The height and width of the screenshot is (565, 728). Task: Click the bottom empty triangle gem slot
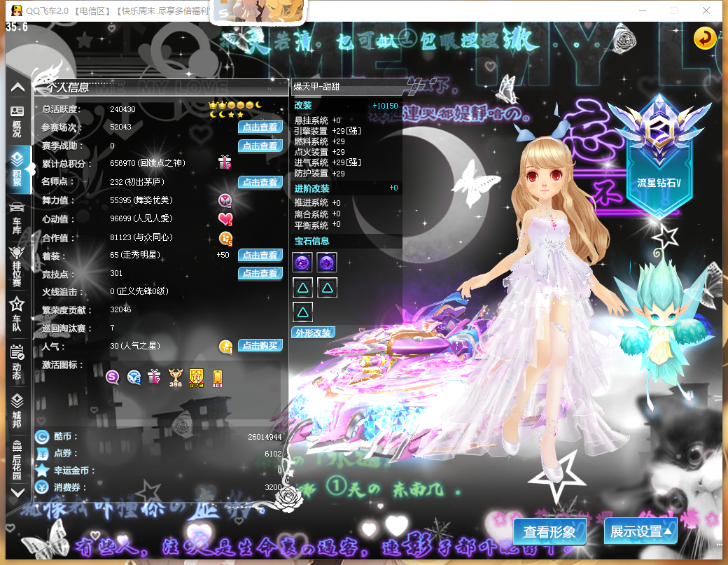coord(302,312)
